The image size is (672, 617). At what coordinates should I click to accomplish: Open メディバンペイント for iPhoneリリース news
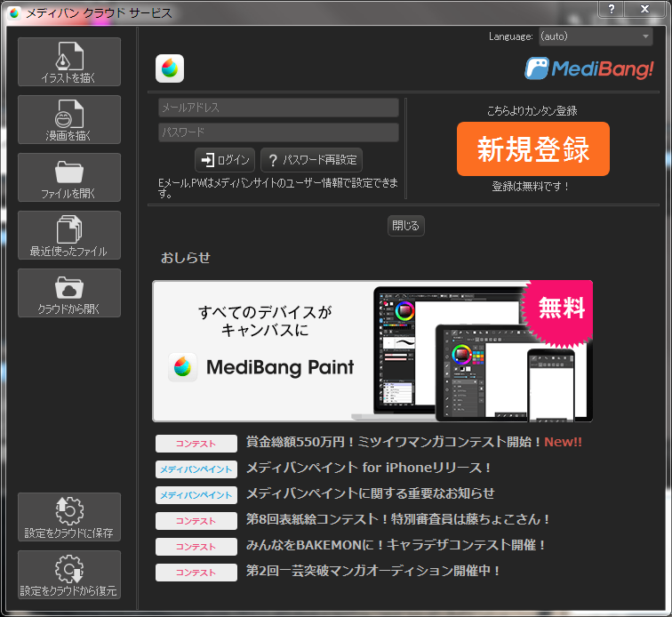(368, 468)
